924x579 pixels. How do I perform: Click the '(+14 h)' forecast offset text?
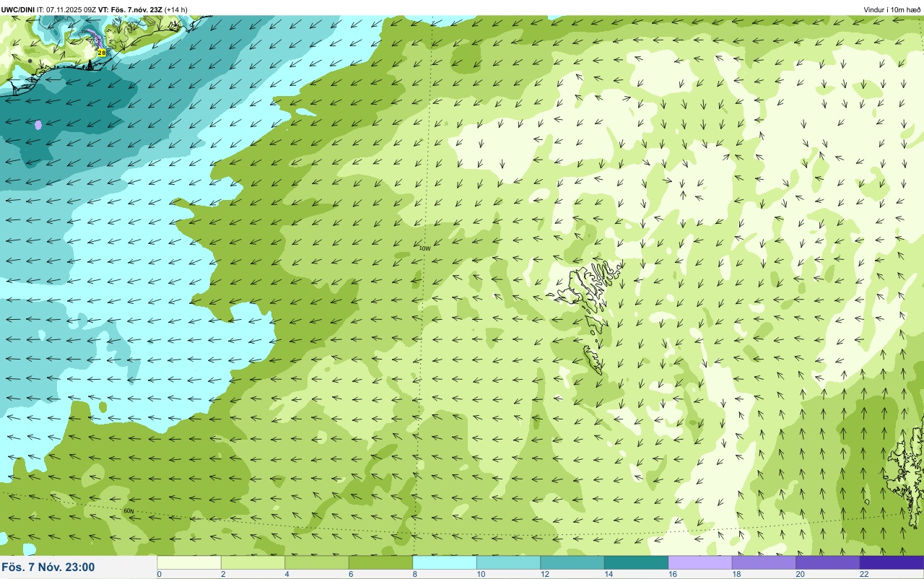pos(175,9)
